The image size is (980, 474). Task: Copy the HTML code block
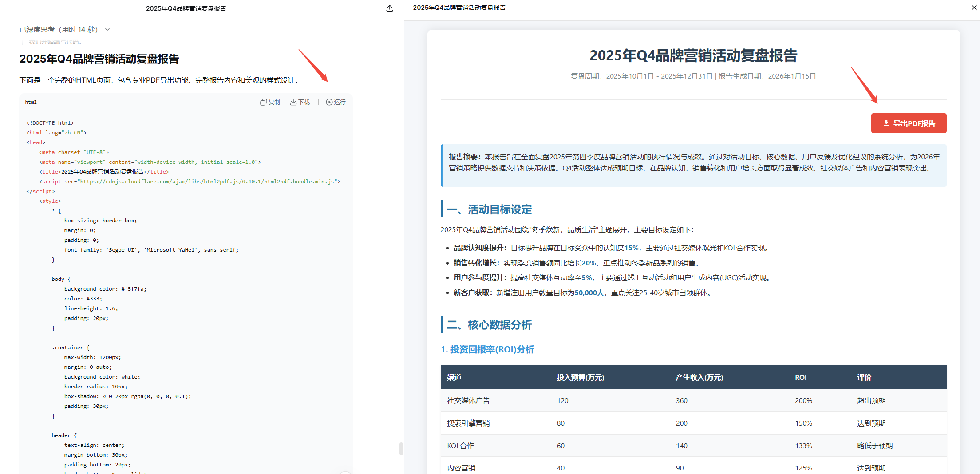click(270, 102)
